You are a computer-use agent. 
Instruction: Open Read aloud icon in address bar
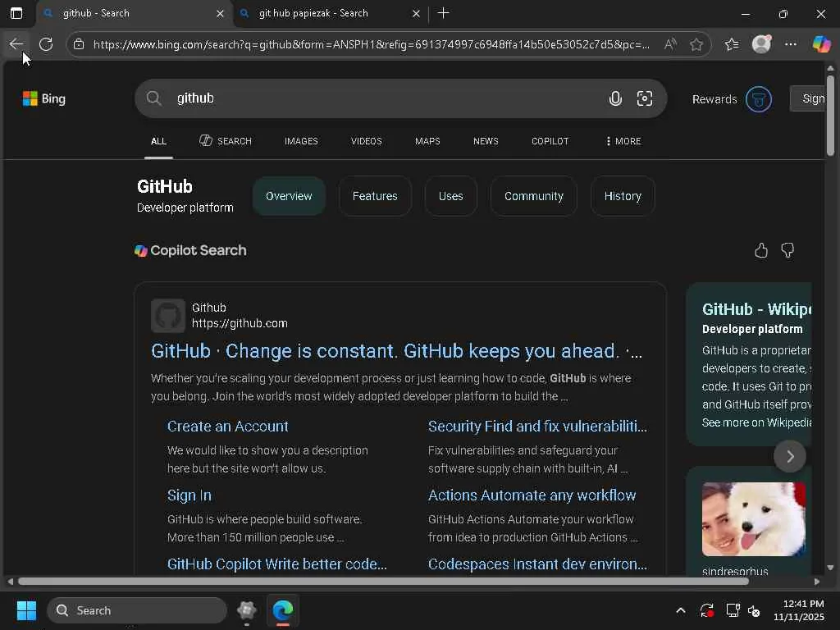point(669,44)
